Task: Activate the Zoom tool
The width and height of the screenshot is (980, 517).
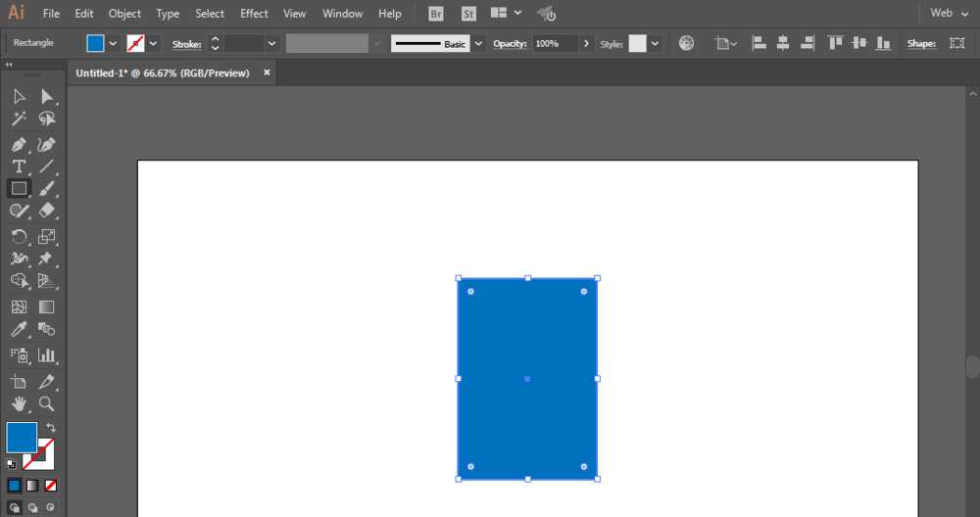Action: coord(46,403)
